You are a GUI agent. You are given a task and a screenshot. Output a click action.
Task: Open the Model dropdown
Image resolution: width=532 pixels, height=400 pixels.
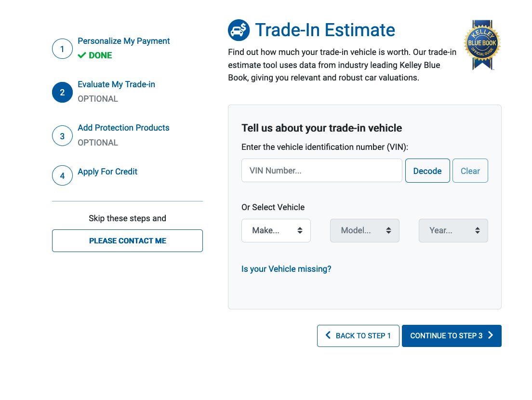(364, 231)
